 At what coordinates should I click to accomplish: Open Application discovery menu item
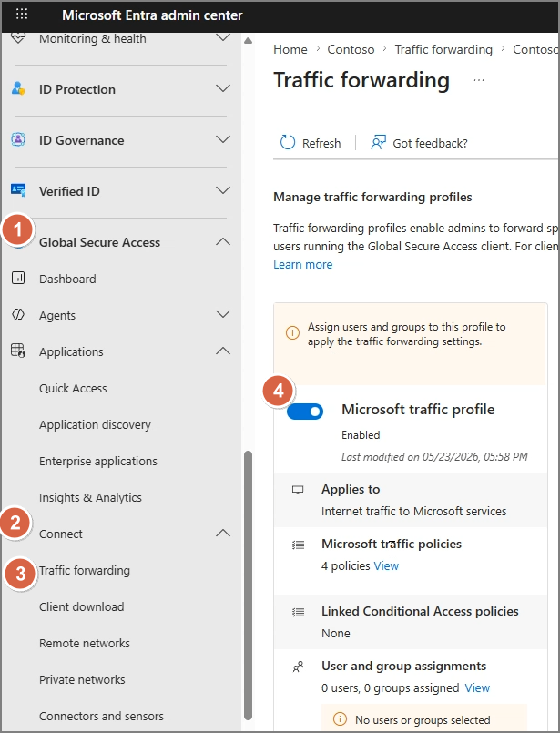[95, 425]
